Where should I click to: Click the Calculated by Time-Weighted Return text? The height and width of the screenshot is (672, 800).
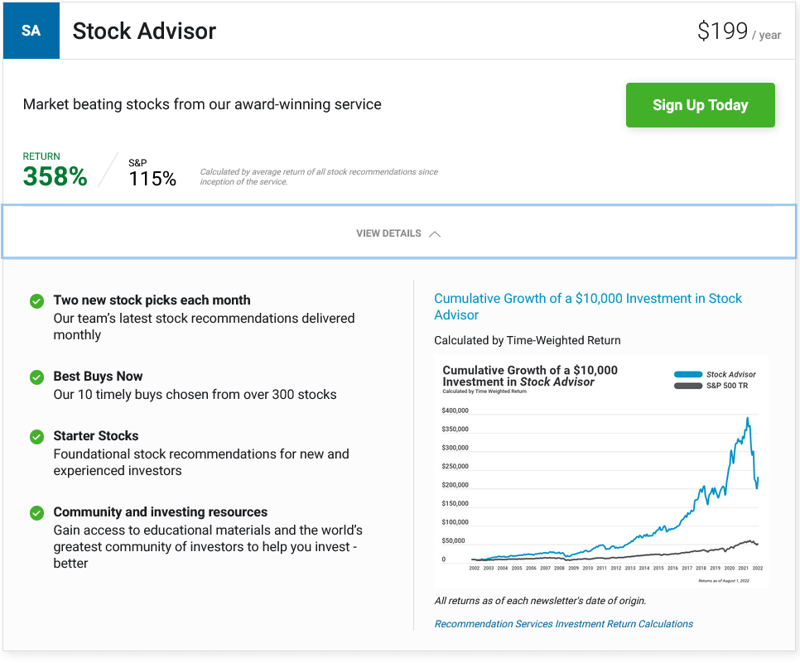(527, 340)
